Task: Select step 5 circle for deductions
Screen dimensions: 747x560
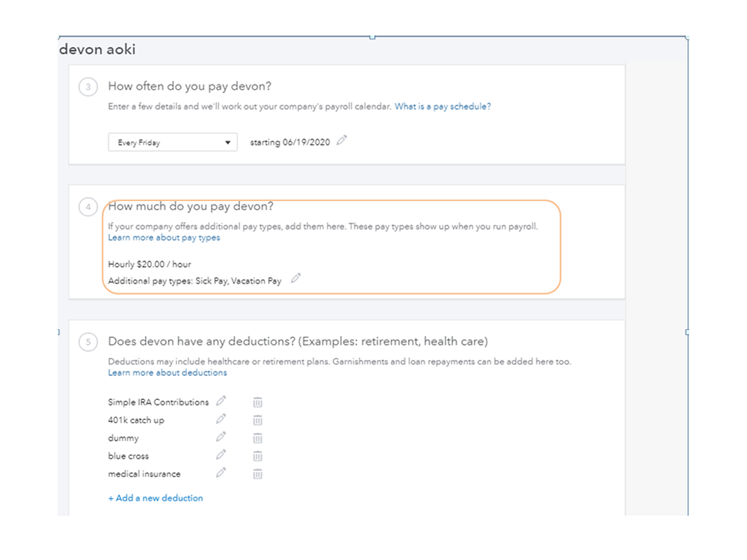Action: (88, 342)
